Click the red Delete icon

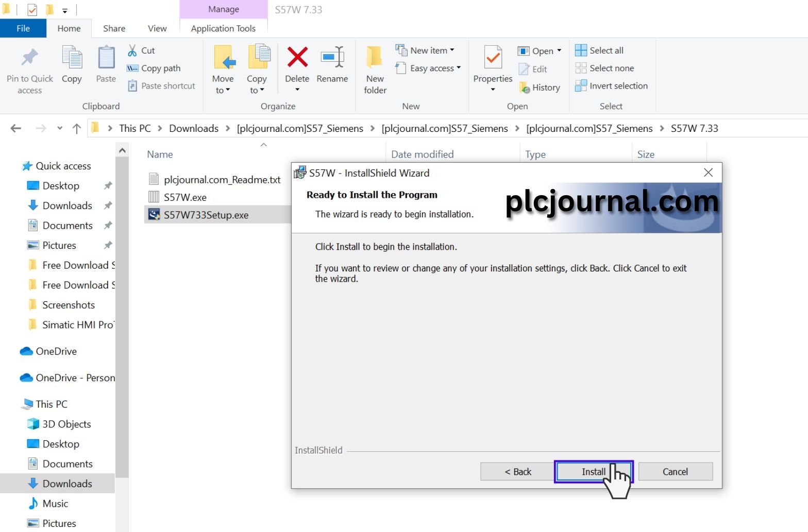pos(297,57)
